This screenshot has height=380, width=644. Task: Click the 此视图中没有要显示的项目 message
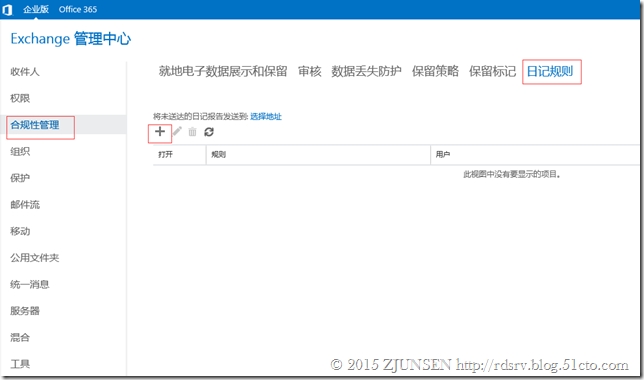pos(512,175)
